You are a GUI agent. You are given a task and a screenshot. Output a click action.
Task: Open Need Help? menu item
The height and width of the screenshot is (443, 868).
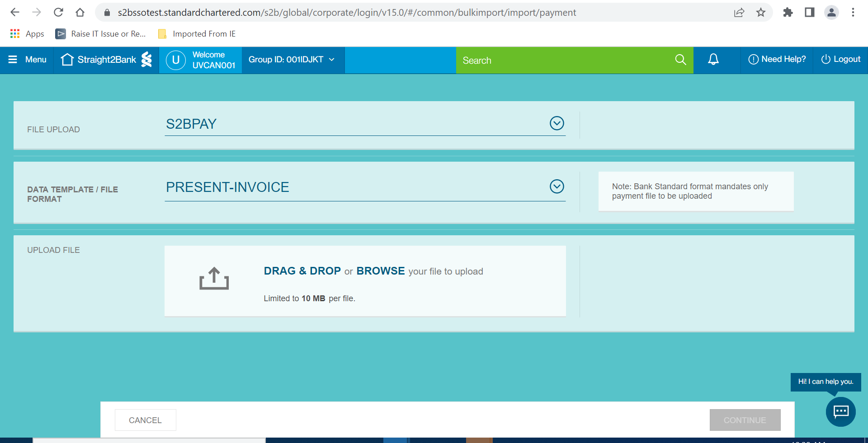coord(777,60)
